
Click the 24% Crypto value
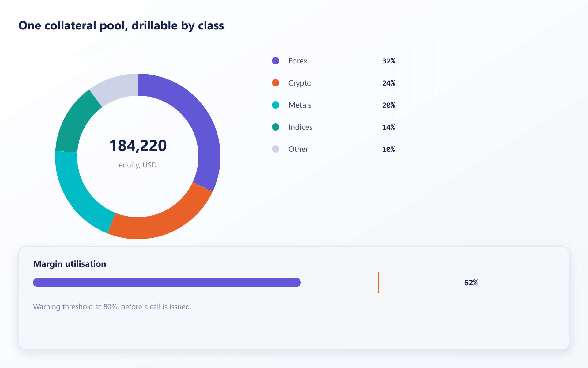(389, 83)
